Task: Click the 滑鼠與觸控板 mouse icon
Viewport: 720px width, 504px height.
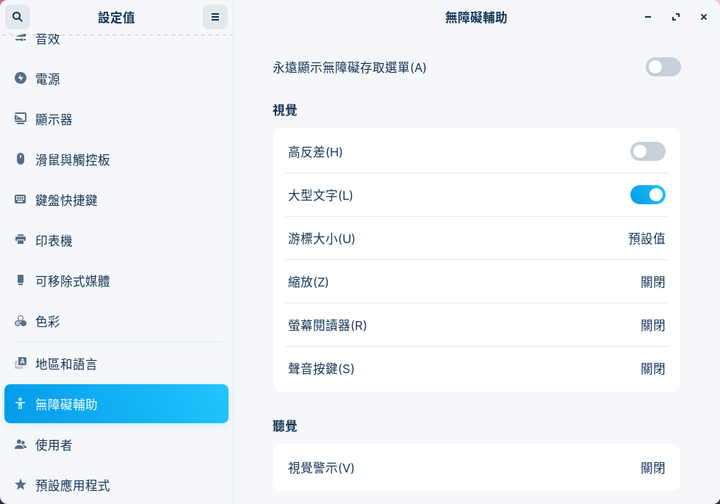Action: click(20, 159)
